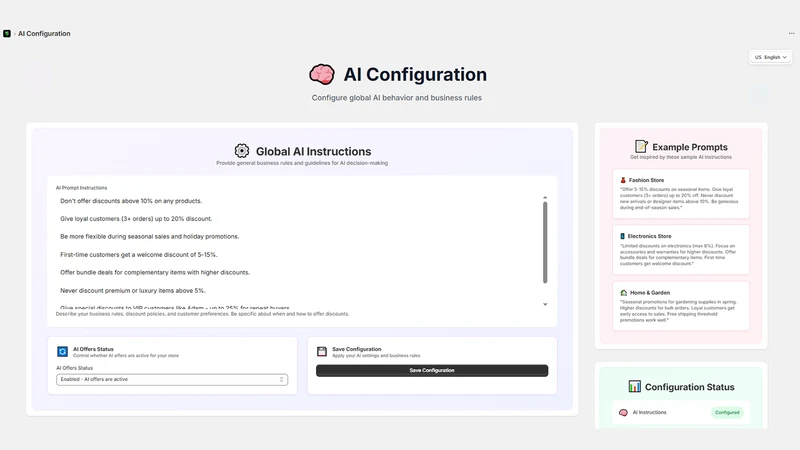This screenshot has width=800, height=450.
Task: Click the "Global AI Instructions" heading
Action: 313,152
